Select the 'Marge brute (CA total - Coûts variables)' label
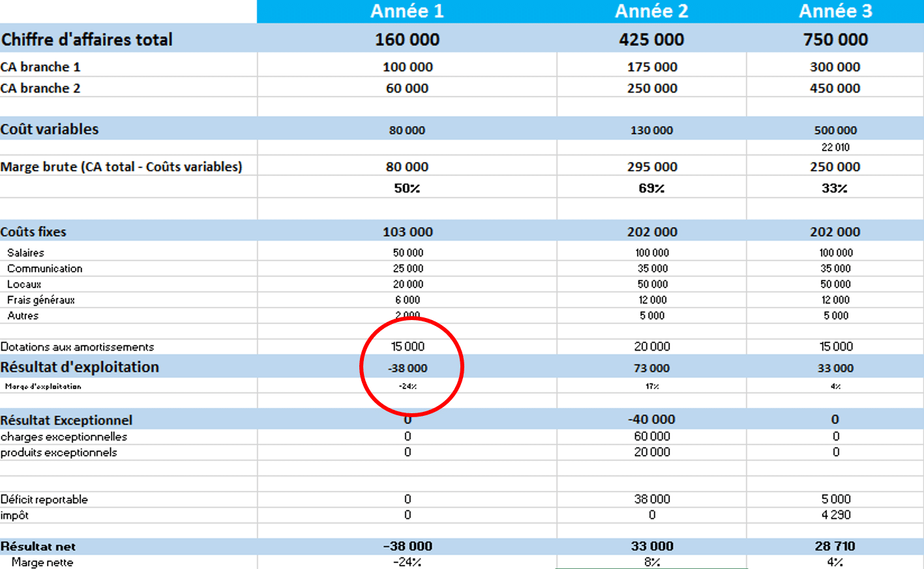 pyautogui.click(x=121, y=167)
